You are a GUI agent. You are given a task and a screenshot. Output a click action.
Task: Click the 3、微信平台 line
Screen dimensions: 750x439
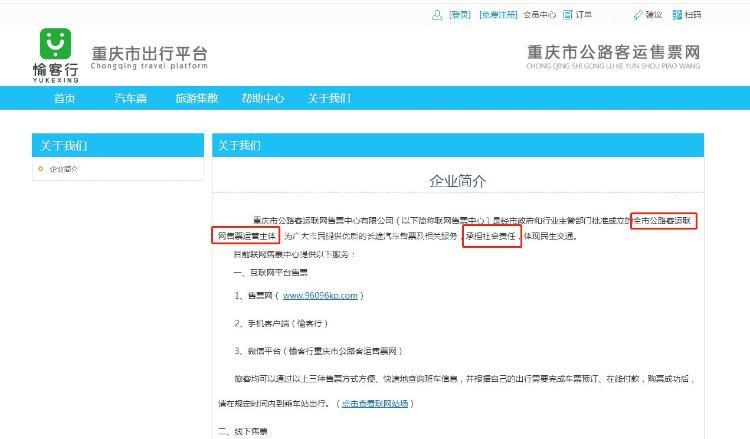pyautogui.click(x=318, y=351)
